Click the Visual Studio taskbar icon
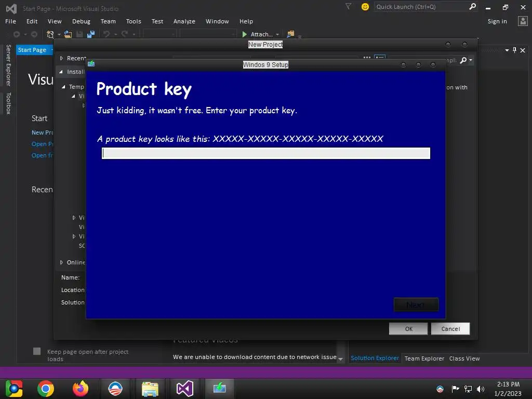Screen dimensions: 532x399 point(185,389)
